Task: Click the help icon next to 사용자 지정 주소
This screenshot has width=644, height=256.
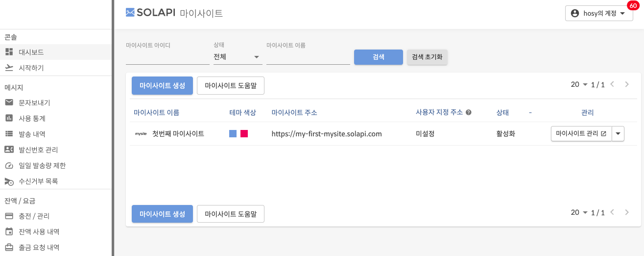Action: click(469, 112)
